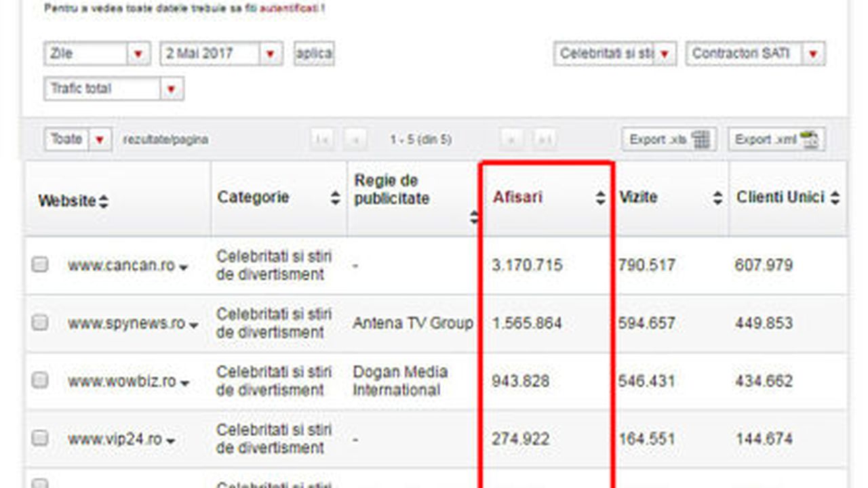Export table as .xml
Screen dimensions: 868x488
pyautogui.click(x=776, y=140)
